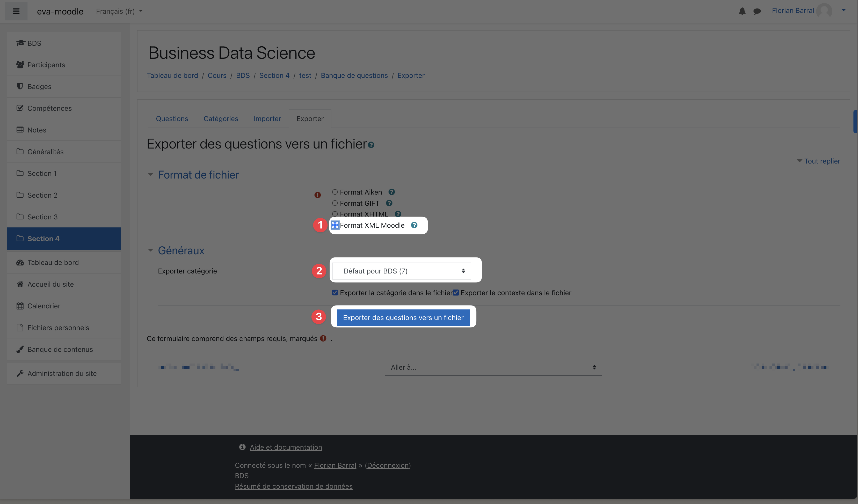The image size is (858, 504).
Task: Click help icon beside page heading
Action: point(371,145)
